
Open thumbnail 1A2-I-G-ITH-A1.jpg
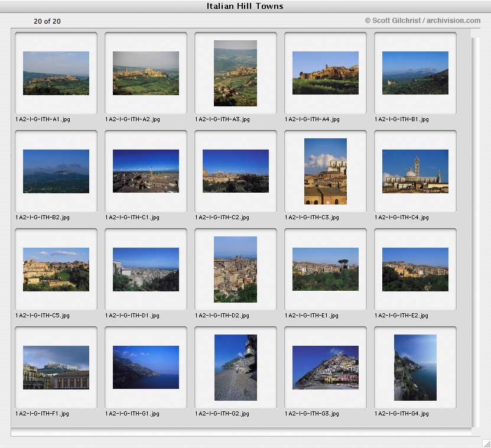pyautogui.click(x=56, y=73)
